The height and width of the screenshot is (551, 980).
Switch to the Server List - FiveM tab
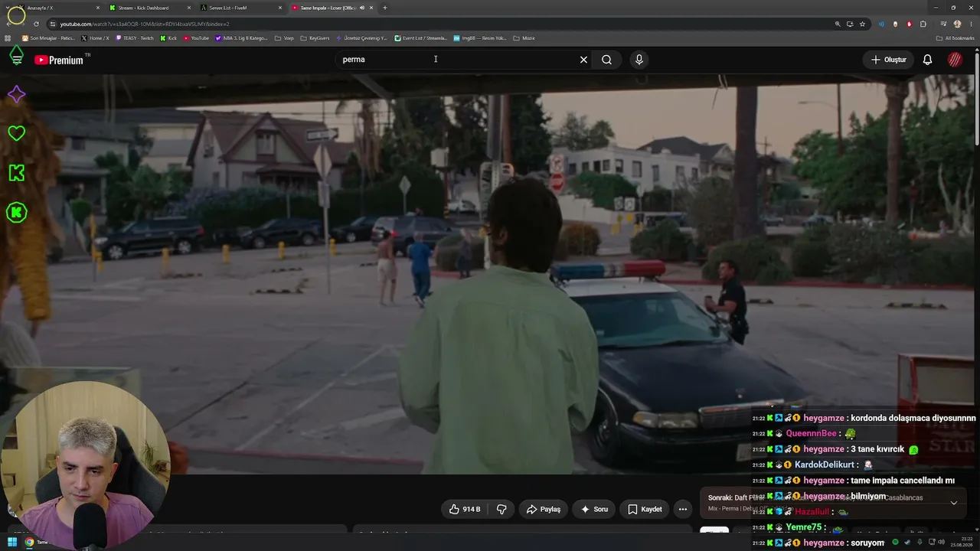pyautogui.click(x=241, y=8)
